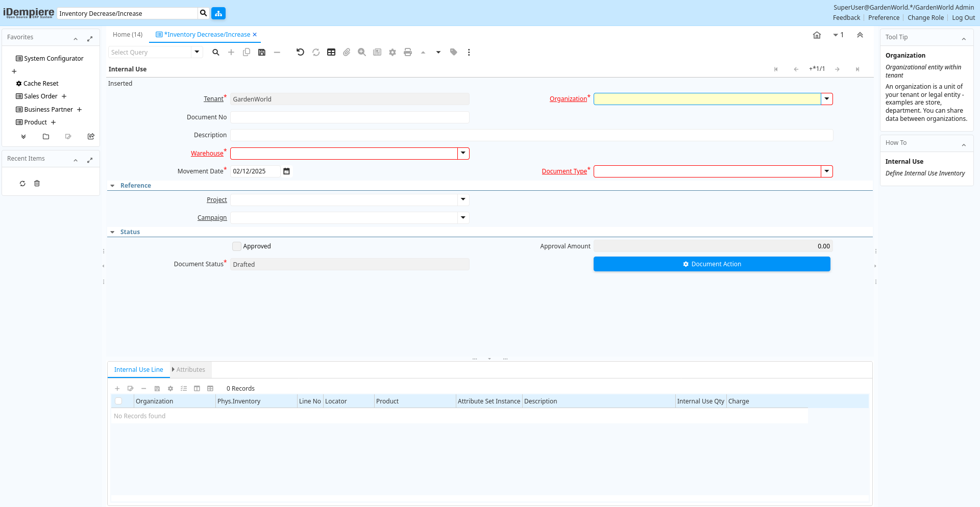This screenshot has width=980, height=507.
Task: Expand the Warehouse dropdown list
Action: point(463,154)
